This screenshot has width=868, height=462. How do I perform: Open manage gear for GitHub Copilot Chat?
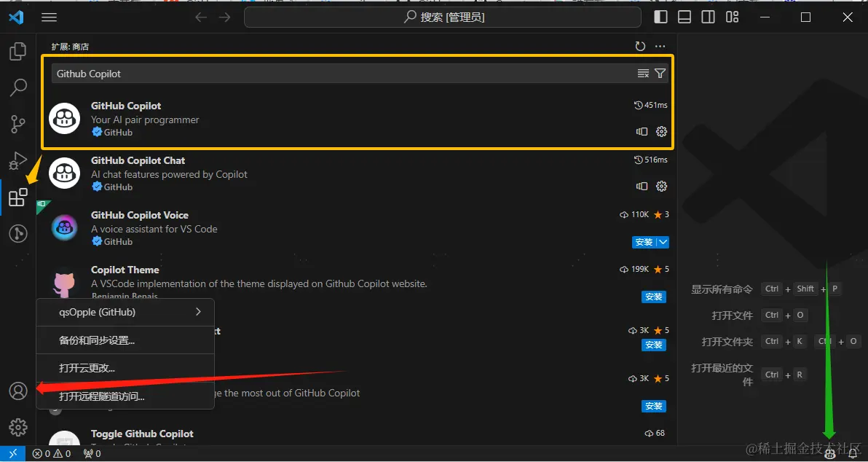[661, 186]
